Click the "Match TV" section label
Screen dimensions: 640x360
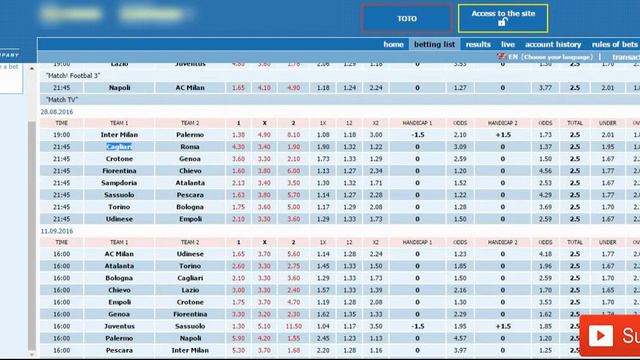(62, 100)
